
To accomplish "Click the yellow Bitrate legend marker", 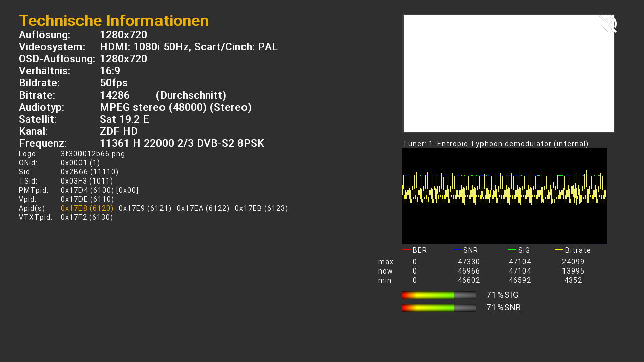I will coord(558,249).
